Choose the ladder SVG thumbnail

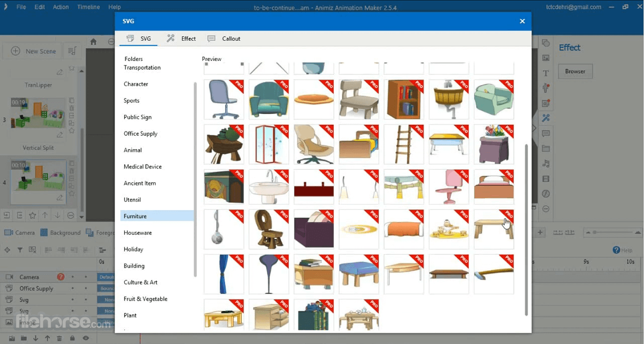[x=404, y=144]
